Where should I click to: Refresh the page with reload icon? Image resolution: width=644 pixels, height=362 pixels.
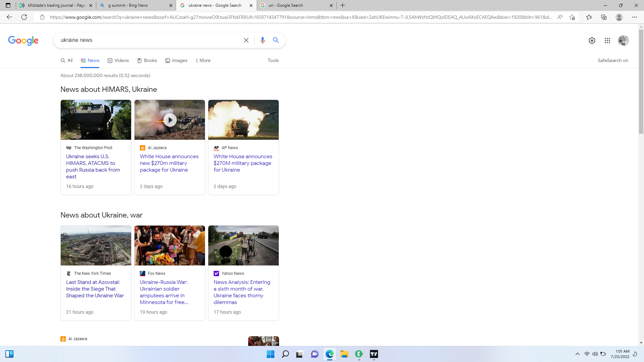(24, 17)
